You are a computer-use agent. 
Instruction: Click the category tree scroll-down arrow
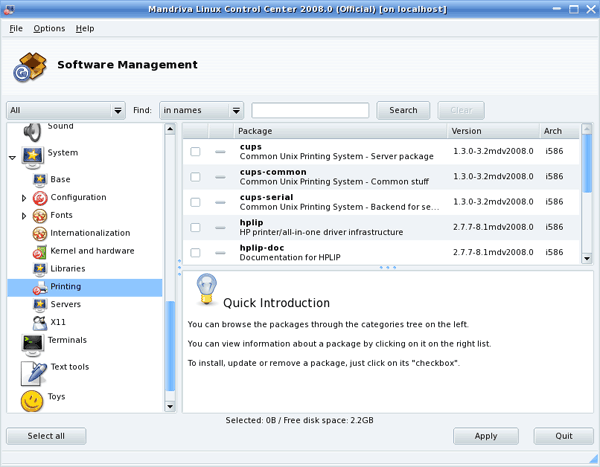170,406
